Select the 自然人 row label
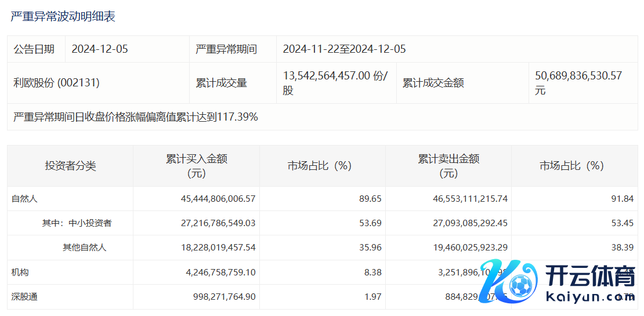Viewport: 644px width, 316px height. [24, 199]
